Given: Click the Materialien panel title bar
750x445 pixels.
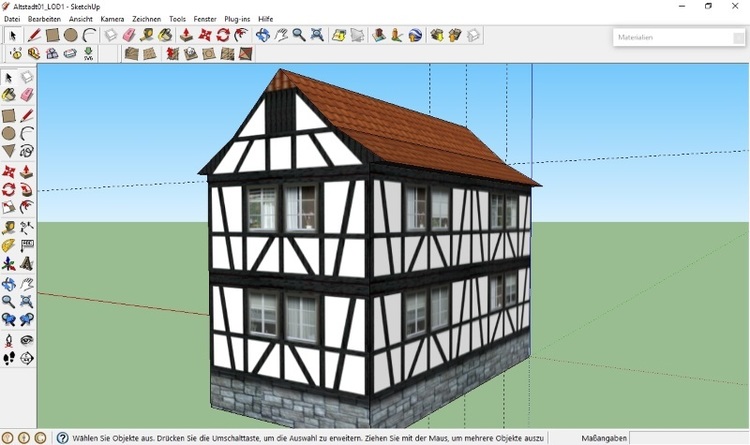Looking at the screenshot, I should point(679,37).
